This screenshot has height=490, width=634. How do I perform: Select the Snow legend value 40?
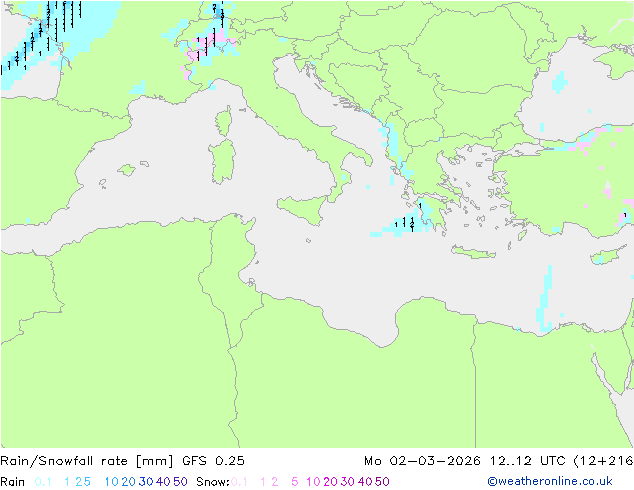[365, 482]
